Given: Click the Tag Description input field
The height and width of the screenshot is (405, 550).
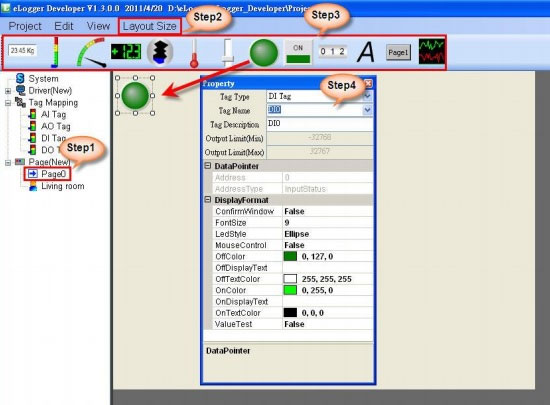Looking at the screenshot, I should click(x=320, y=124).
